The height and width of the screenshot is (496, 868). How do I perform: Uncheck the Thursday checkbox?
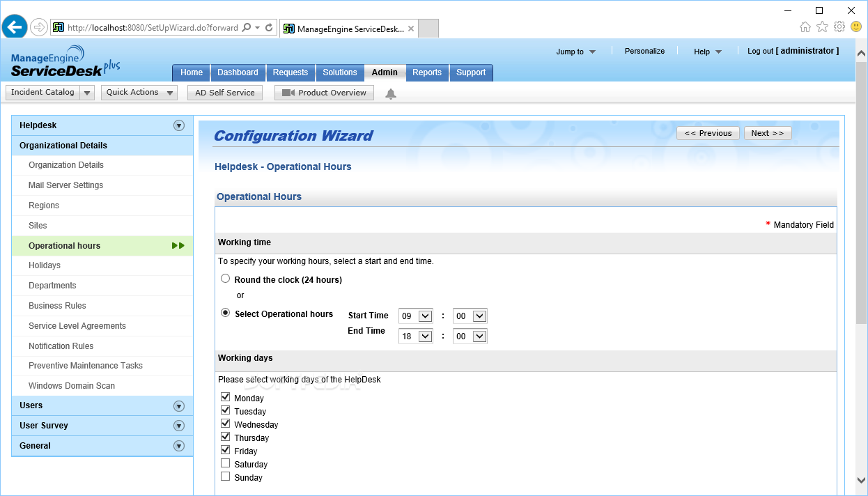pyautogui.click(x=225, y=437)
